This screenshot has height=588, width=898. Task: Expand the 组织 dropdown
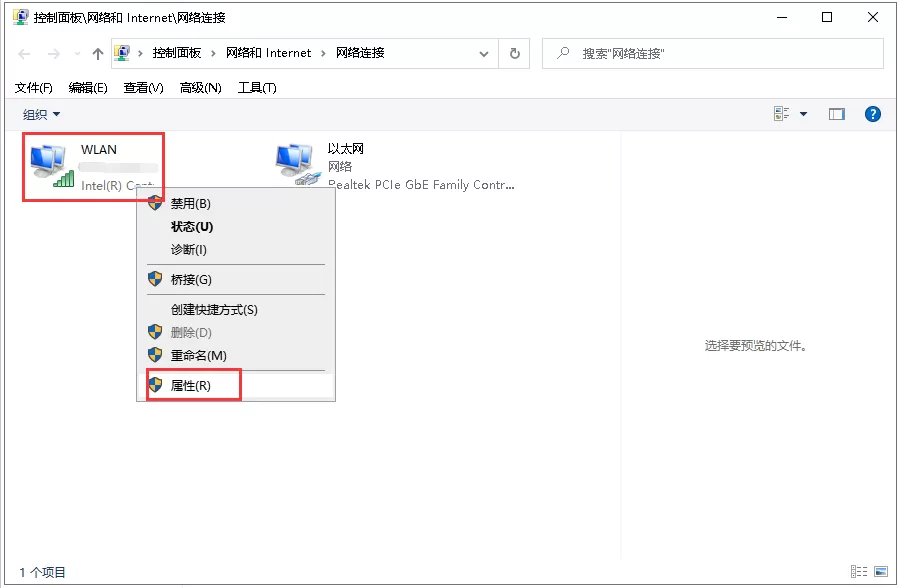(40, 113)
